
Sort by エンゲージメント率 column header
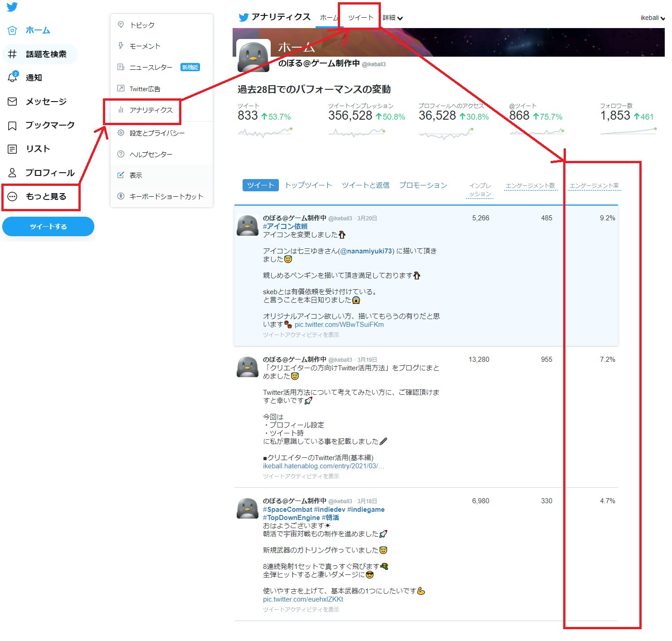(594, 186)
